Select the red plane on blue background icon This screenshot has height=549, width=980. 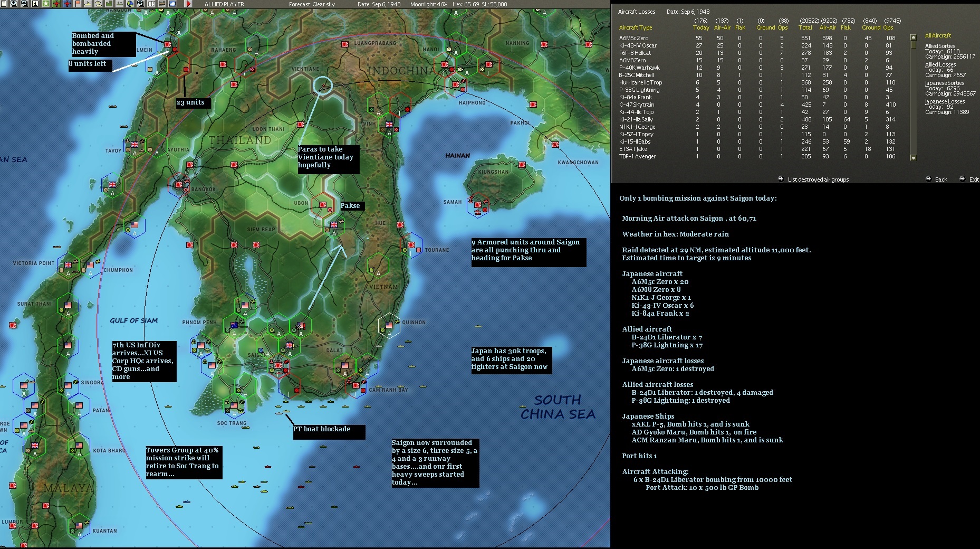pos(67,4)
